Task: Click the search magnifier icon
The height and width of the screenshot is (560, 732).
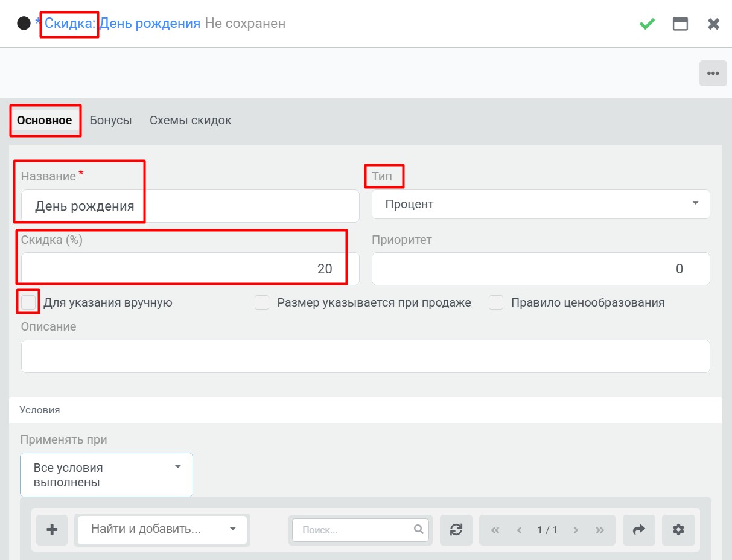Action: (x=419, y=529)
